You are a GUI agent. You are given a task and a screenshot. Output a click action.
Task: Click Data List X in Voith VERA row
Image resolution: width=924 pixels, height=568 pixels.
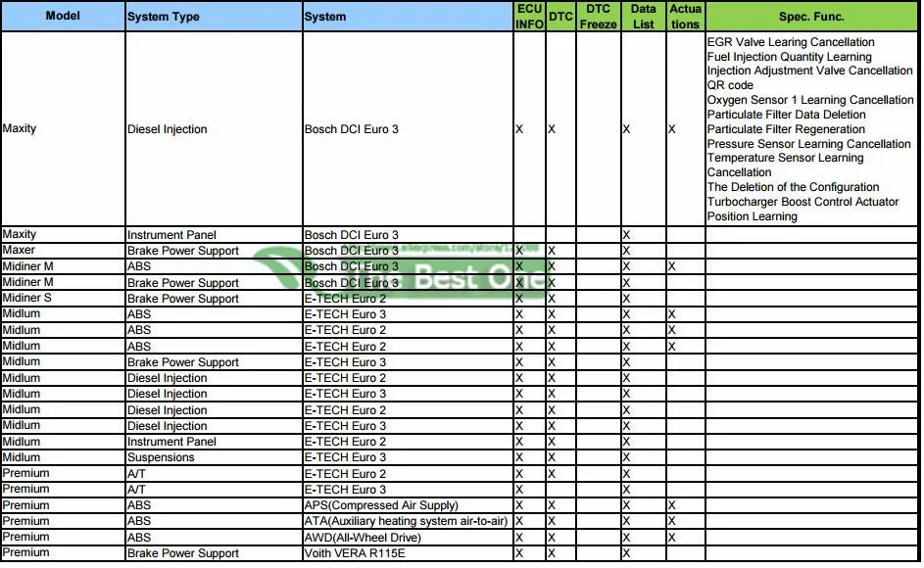[x=626, y=553]
